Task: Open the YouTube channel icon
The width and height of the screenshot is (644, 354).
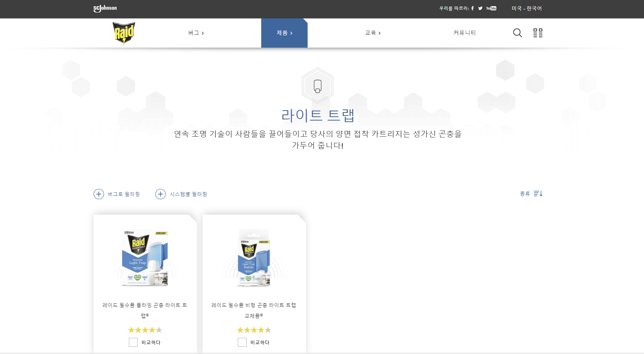Action: click(491, 8)
